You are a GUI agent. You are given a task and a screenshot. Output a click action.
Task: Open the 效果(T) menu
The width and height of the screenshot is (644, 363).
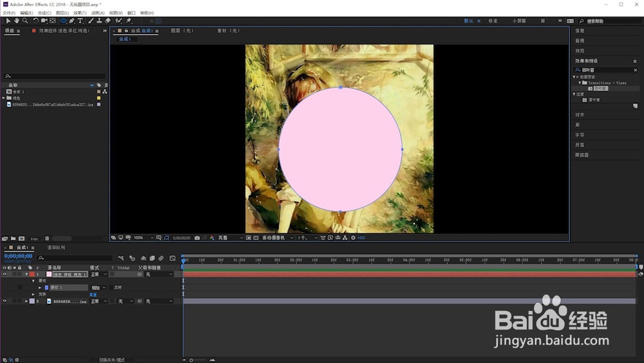tap(80, 13)
